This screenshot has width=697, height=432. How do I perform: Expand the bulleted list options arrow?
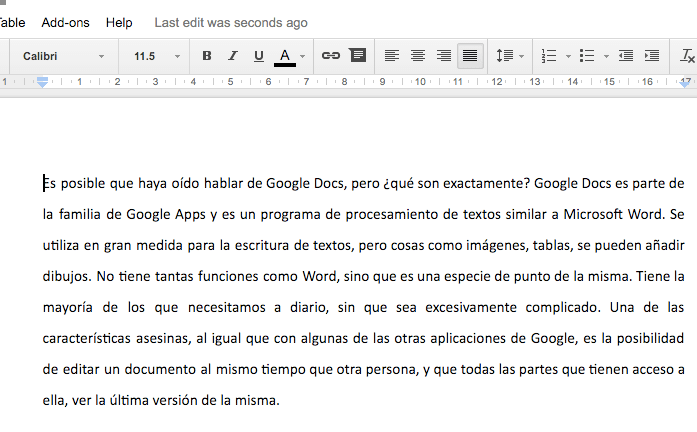(606, 56)
